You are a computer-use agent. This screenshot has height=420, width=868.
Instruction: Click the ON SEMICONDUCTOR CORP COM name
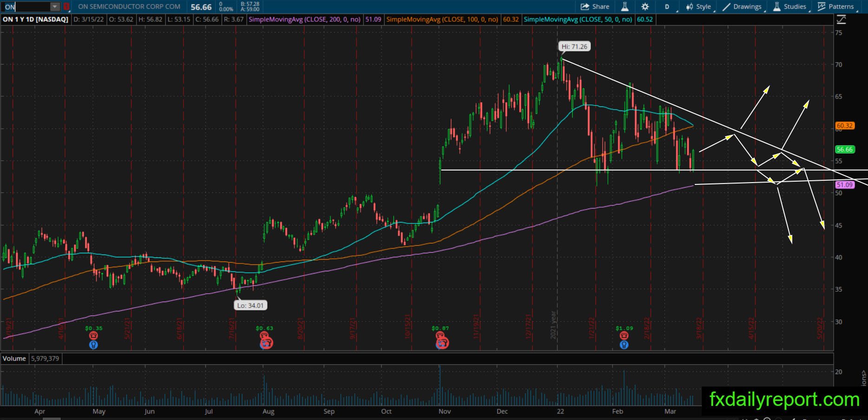point(129,7)
